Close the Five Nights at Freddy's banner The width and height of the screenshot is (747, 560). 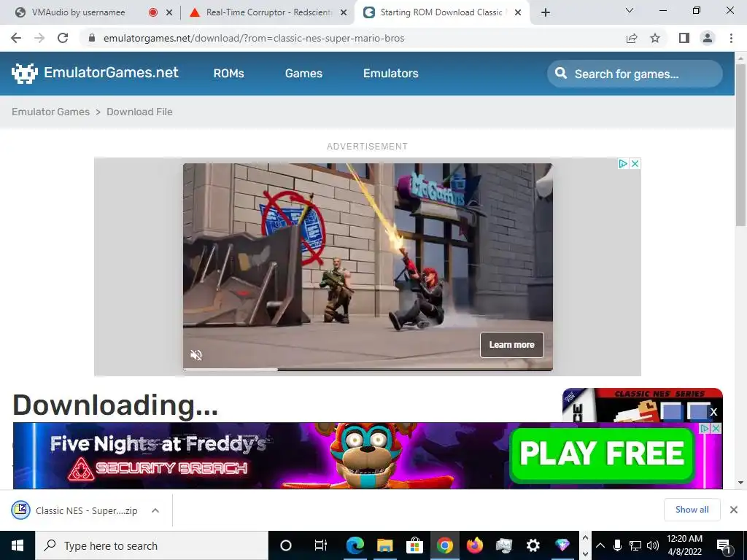coord(716,429)
